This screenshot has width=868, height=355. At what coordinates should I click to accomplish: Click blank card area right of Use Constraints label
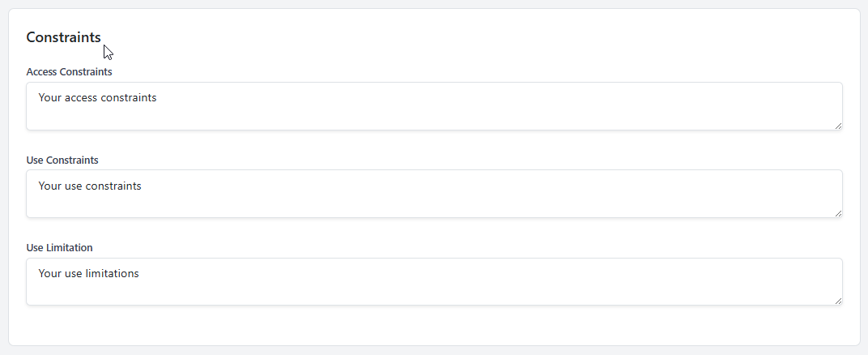pos(486,160)
